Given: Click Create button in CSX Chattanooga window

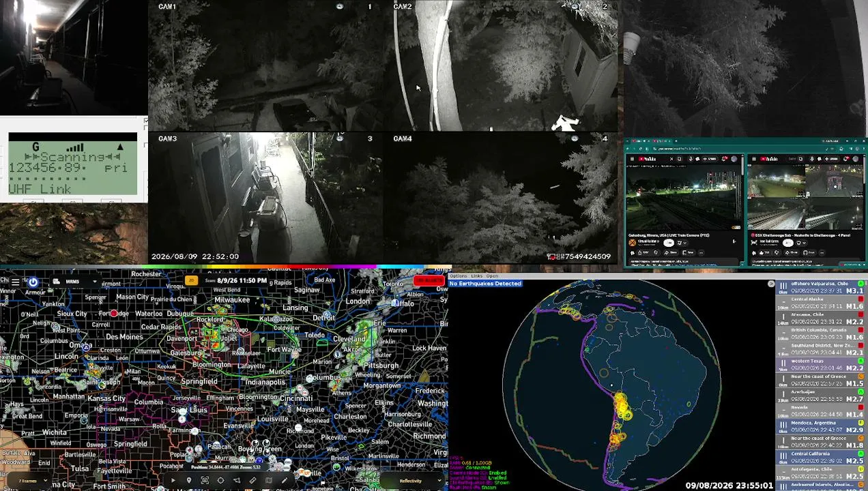Looking at the screenshot, I should [832, 159].
